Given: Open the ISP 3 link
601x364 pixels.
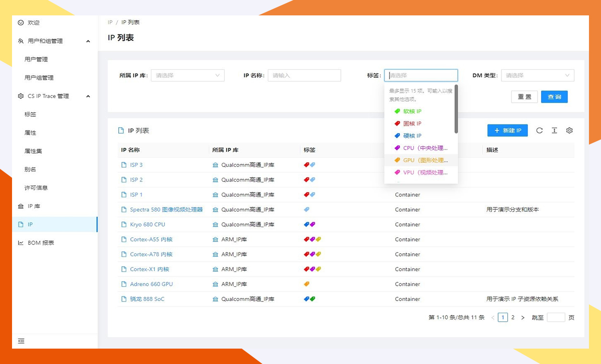Looking at the screenshot, I should [x=136, y=165].
